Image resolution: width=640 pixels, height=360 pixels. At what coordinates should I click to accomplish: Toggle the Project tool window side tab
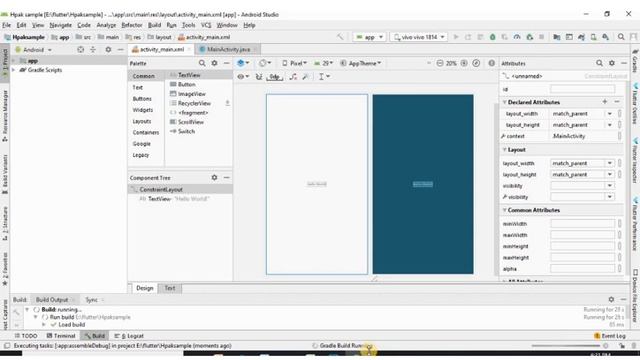point(5,64)
